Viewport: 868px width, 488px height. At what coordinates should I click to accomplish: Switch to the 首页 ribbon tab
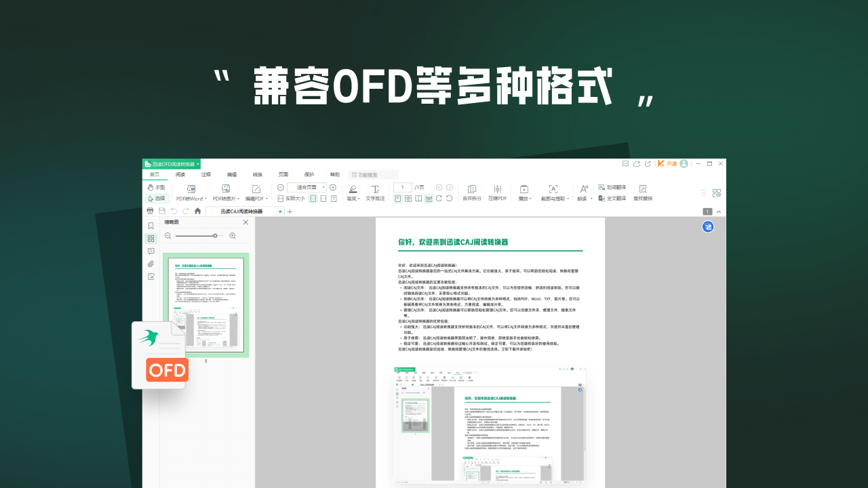(x=155, y=175)
